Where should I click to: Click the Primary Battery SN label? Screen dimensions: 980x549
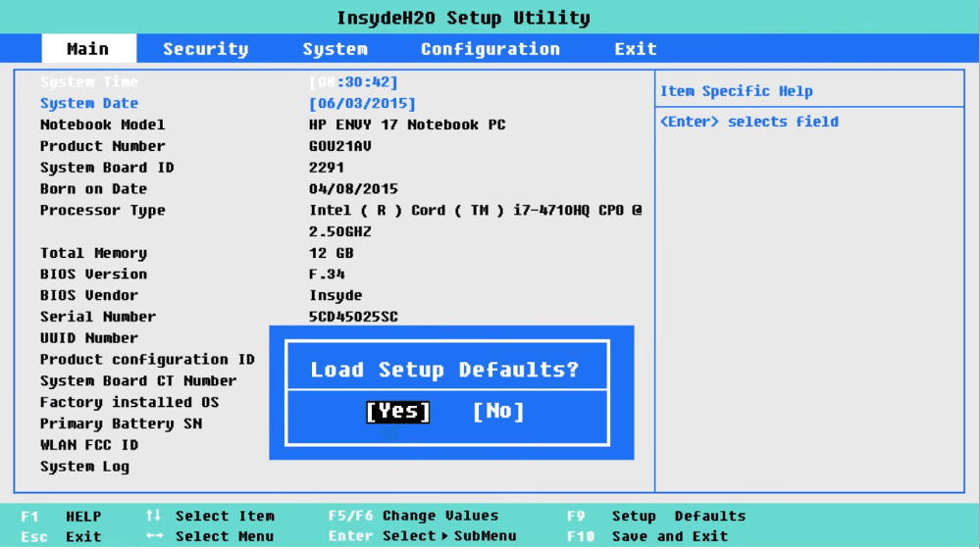tap(121, 424)
